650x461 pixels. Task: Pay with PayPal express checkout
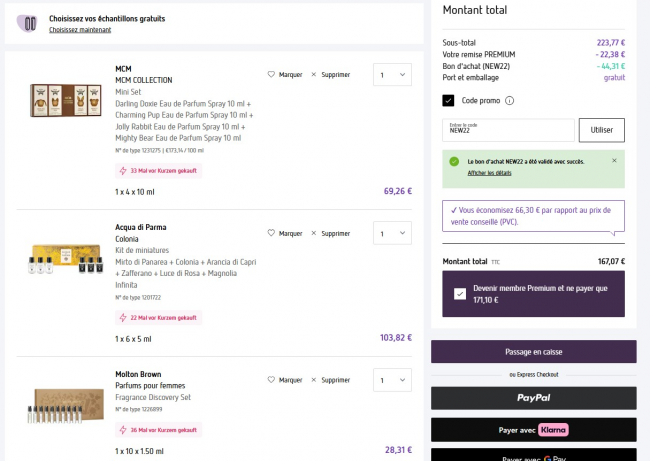(533, 398)
